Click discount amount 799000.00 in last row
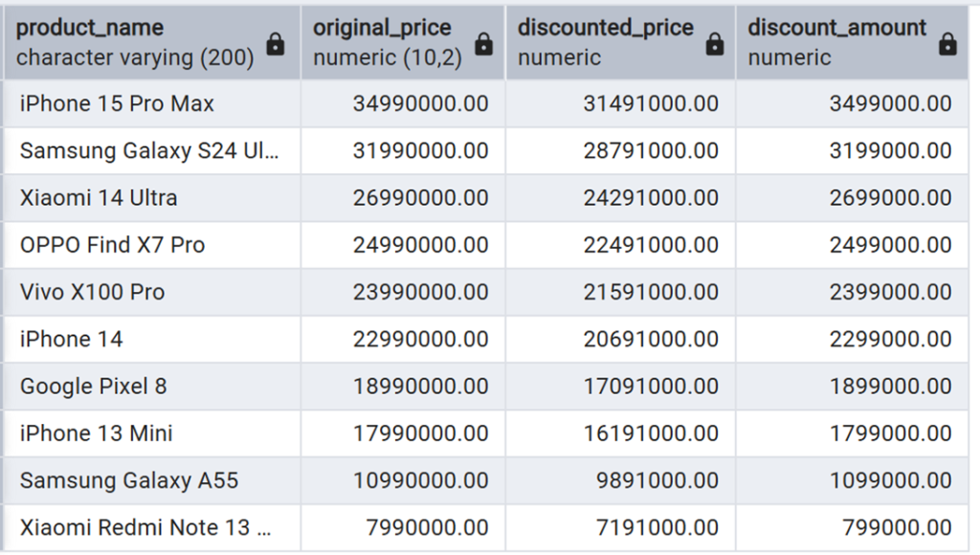 point(897,527)
